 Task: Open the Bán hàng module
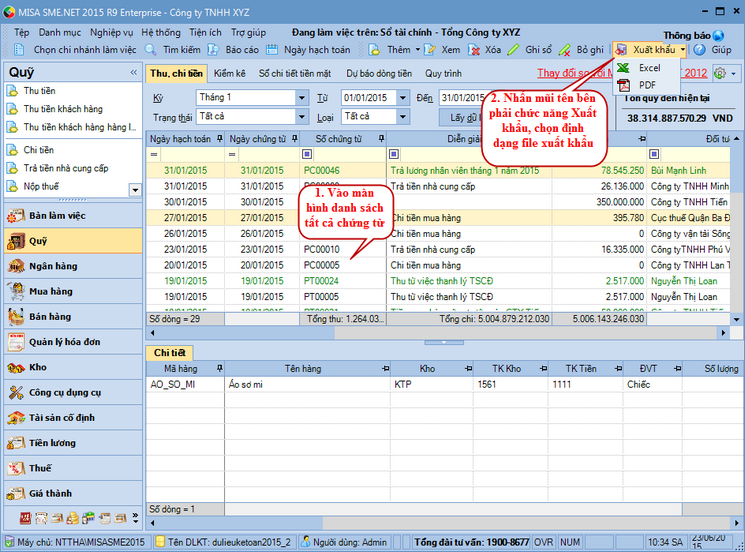[x=73, y=316]
